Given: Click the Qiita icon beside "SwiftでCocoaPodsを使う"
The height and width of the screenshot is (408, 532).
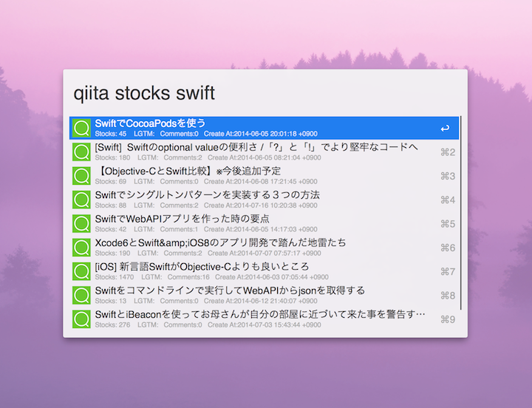Looking at the screenshot, I should tap(81, 128).
